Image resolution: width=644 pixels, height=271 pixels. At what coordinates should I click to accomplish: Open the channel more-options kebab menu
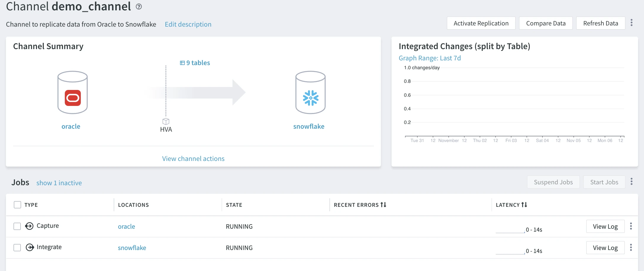point(632,23)
